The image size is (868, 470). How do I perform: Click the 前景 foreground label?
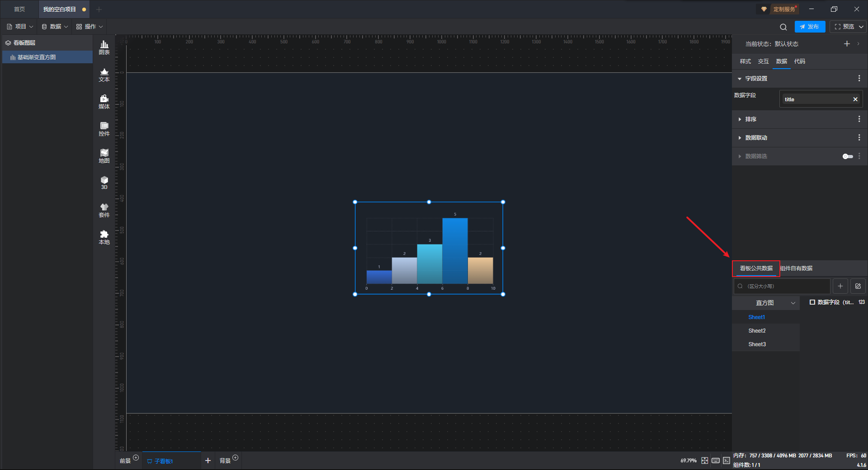125,461
